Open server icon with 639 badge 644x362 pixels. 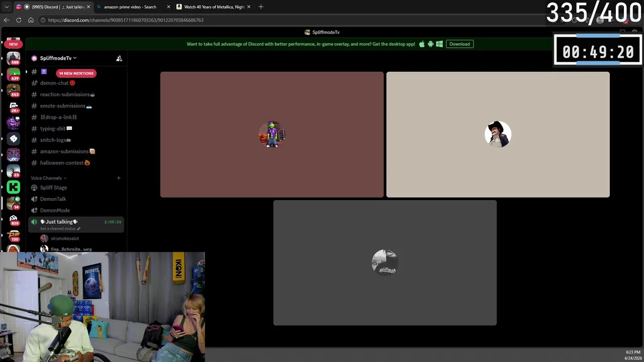[x=14, y=74]
